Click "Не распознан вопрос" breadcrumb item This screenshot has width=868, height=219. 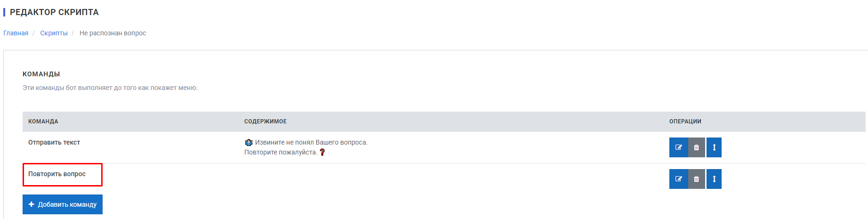[113, 33]
